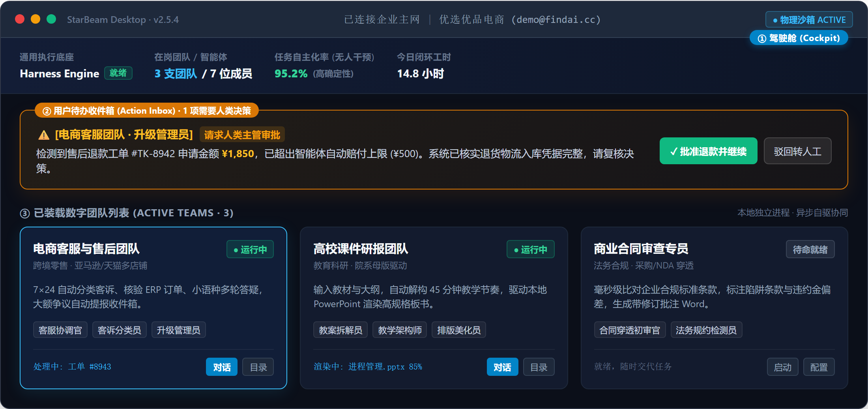Click 配置 on 商业合同审查专员 card
868x409 pixels.
(819, 367)
